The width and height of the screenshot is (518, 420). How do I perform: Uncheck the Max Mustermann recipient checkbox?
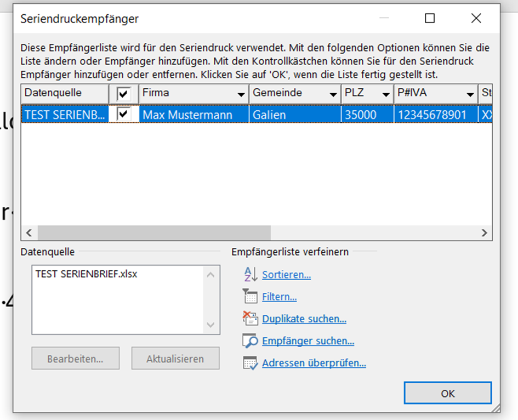tap(124, 115)
